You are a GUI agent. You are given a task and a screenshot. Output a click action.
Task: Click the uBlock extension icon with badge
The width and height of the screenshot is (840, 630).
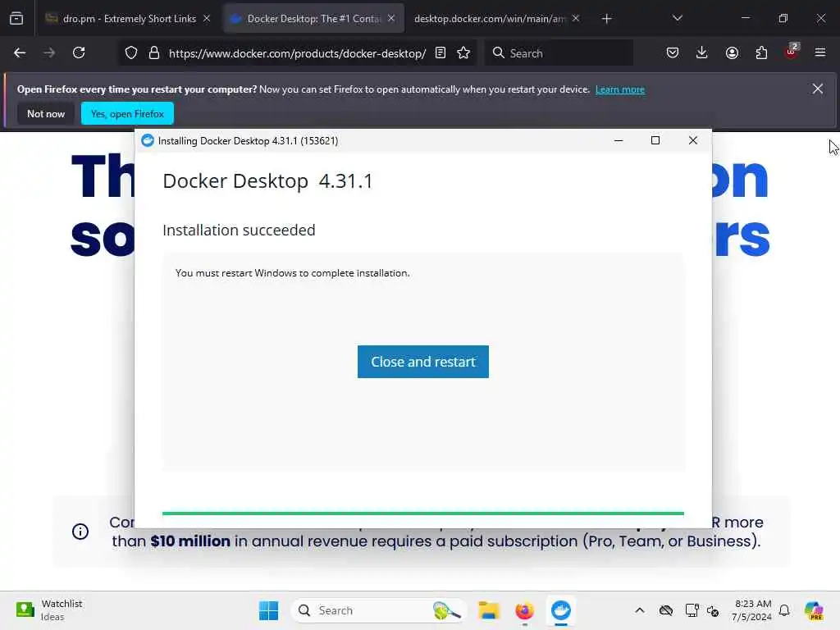[792, 52]
